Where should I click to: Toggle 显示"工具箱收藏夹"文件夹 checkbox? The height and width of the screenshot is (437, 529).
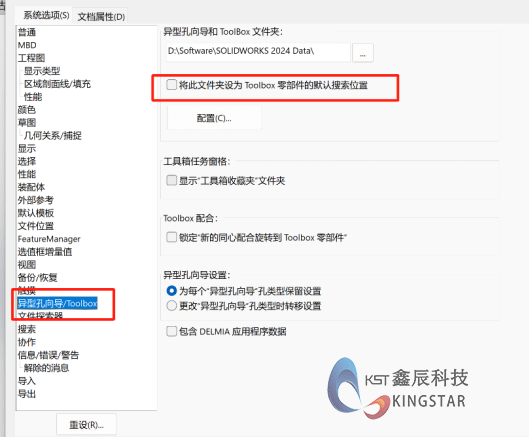[x=171, y=180]
